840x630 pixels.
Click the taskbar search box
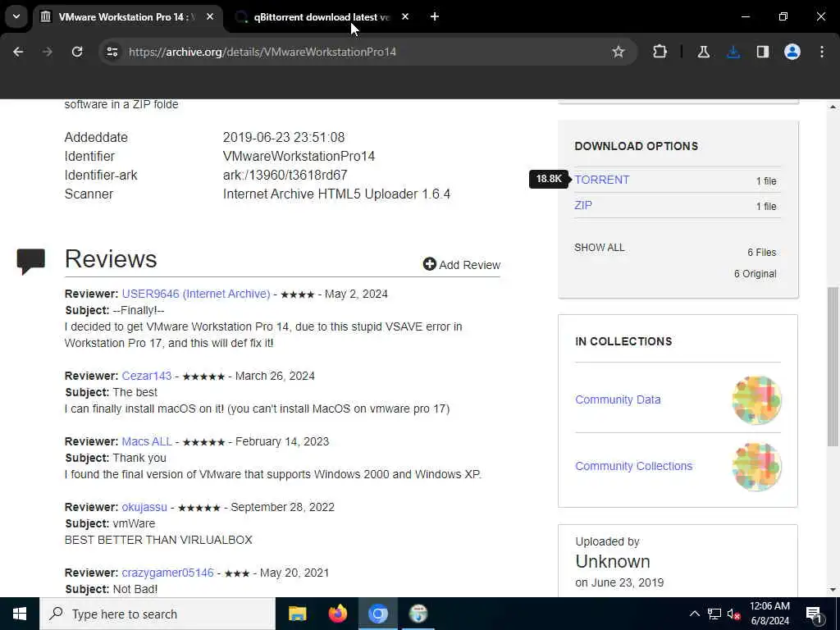tap(157, 614)
